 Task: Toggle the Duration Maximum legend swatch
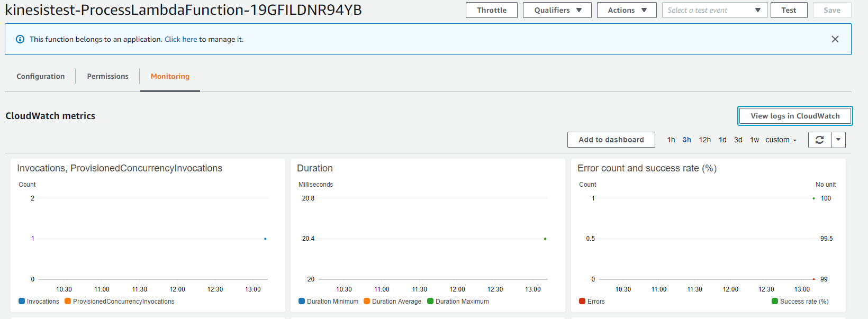coord(430,301)
